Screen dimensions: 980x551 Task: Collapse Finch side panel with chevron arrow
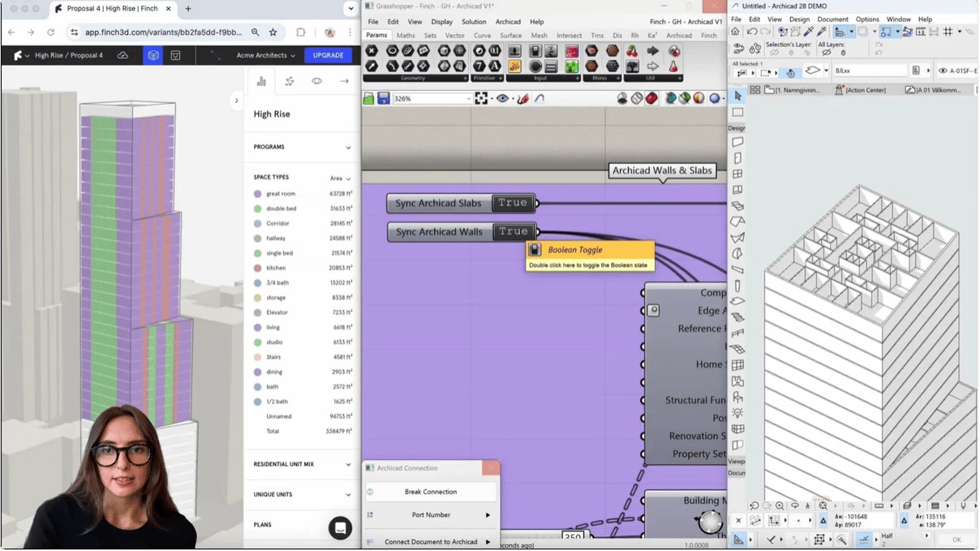click(236, 101)
